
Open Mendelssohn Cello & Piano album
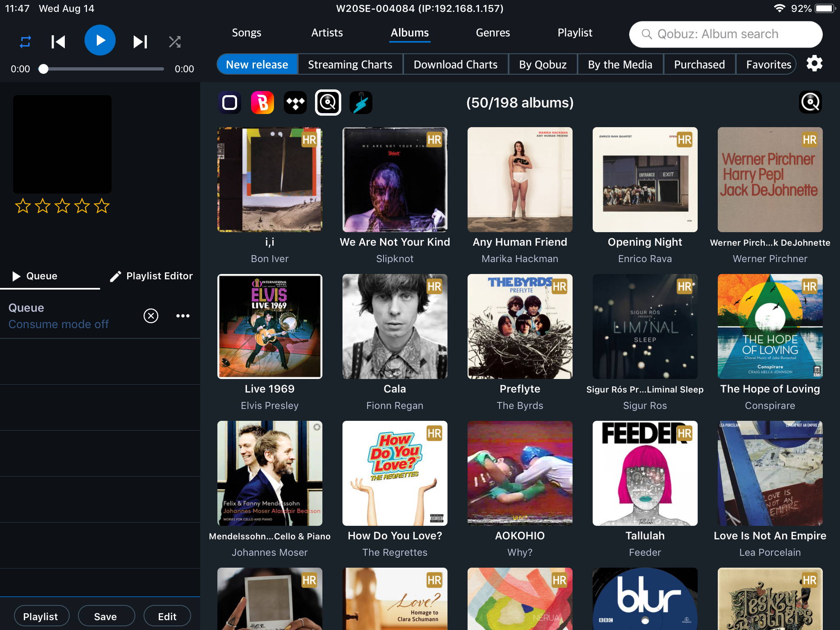point(270,473)
